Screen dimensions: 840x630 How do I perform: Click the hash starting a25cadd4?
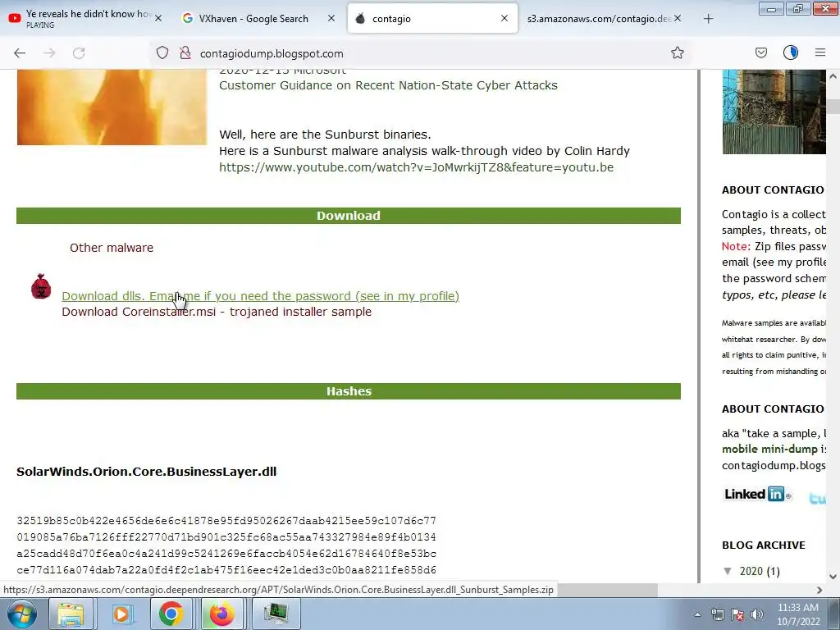[226, 554]
